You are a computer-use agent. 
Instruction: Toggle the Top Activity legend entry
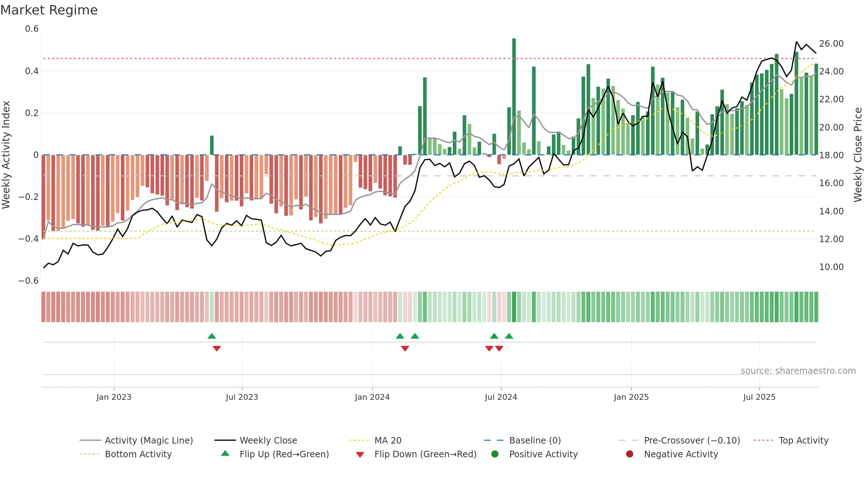coord(791,440)
